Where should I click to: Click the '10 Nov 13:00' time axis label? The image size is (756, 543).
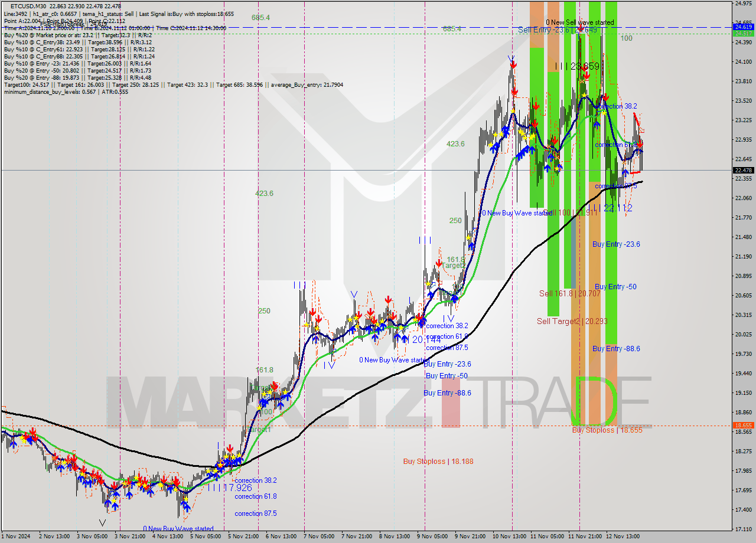click(510, 537)
